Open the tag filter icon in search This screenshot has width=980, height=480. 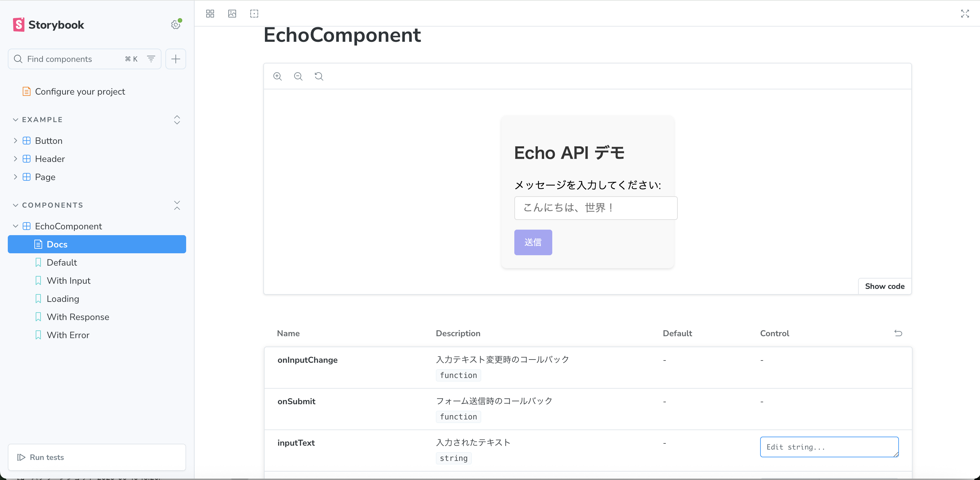click(151, 59)
